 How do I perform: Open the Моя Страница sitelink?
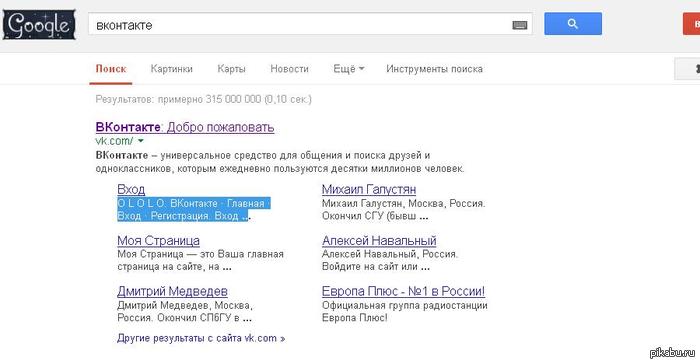pos(158,240)
